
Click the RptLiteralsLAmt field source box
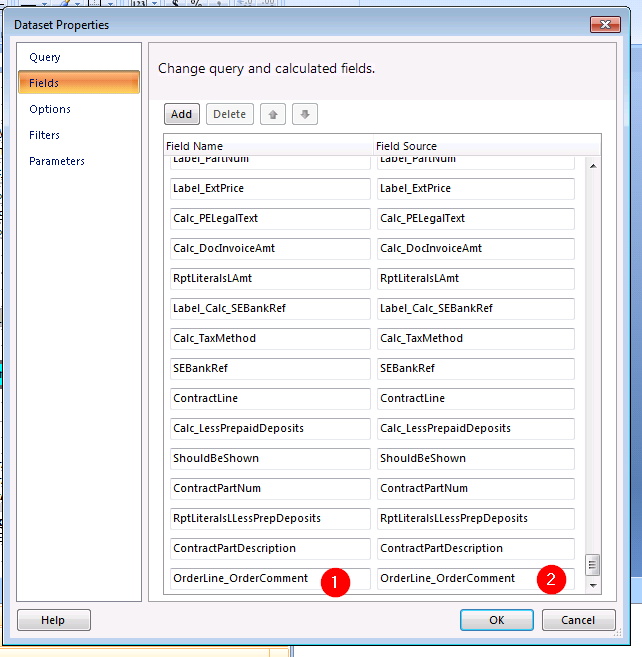[476, 279]
